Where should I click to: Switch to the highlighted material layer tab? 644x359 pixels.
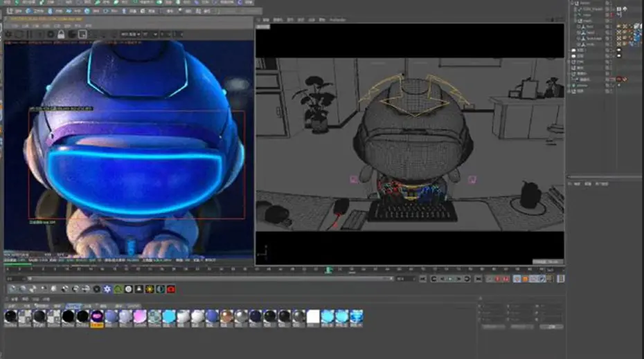coord(73,306)
